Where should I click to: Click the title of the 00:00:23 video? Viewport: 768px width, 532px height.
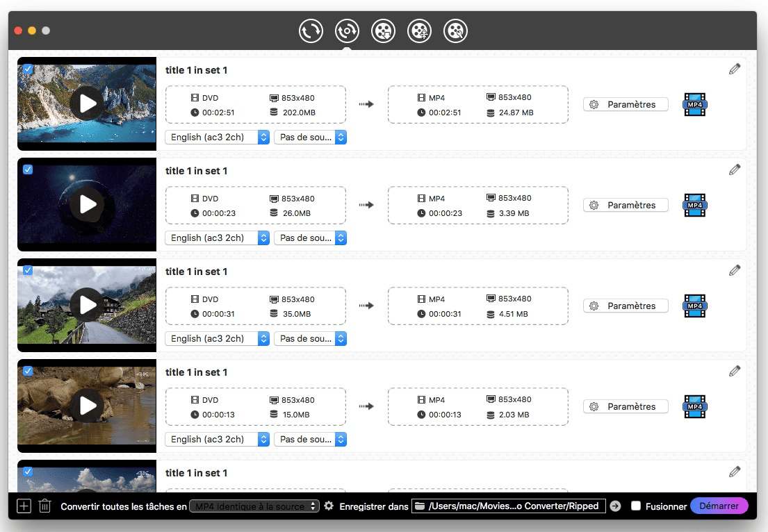point(197,171)
